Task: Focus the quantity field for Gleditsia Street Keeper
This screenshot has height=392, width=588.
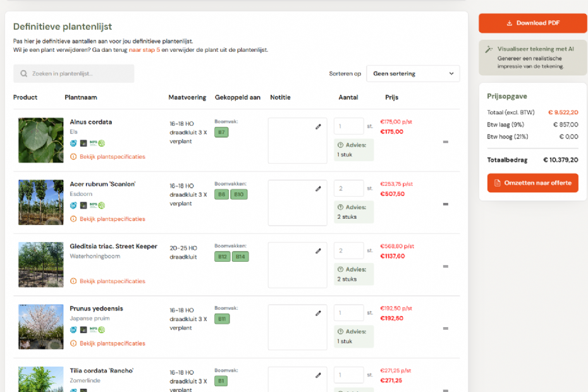Action: point(349,250)
